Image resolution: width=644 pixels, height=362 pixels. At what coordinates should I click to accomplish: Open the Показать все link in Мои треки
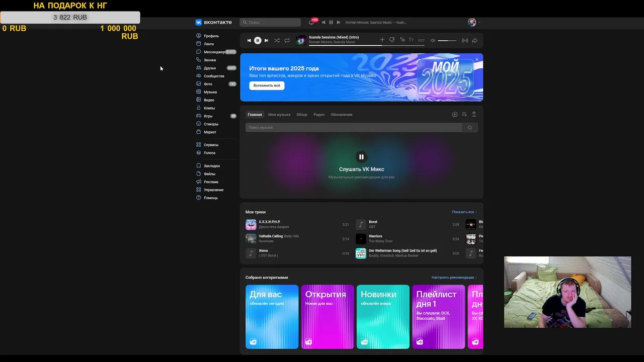click(x=464, y=212)
